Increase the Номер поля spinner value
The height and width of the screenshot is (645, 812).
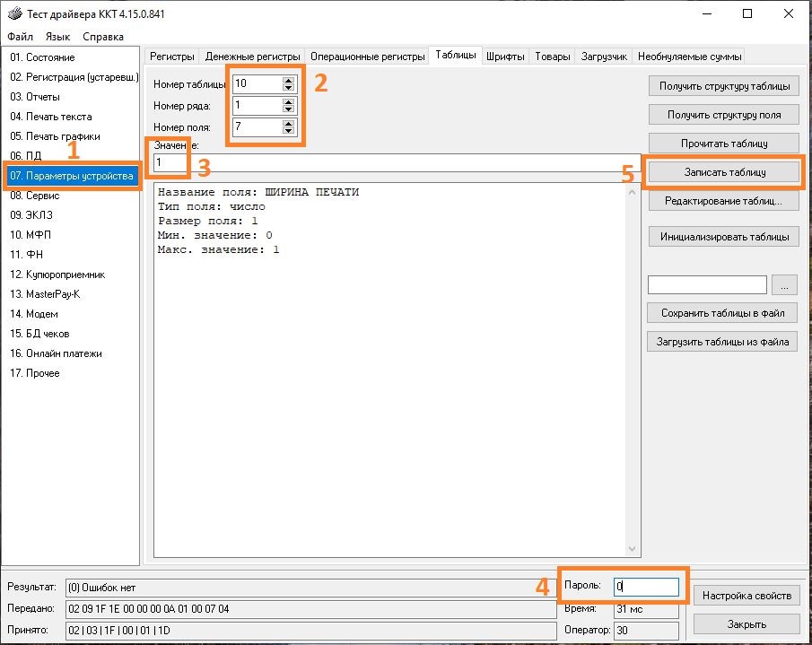click(x=288, y=123)
